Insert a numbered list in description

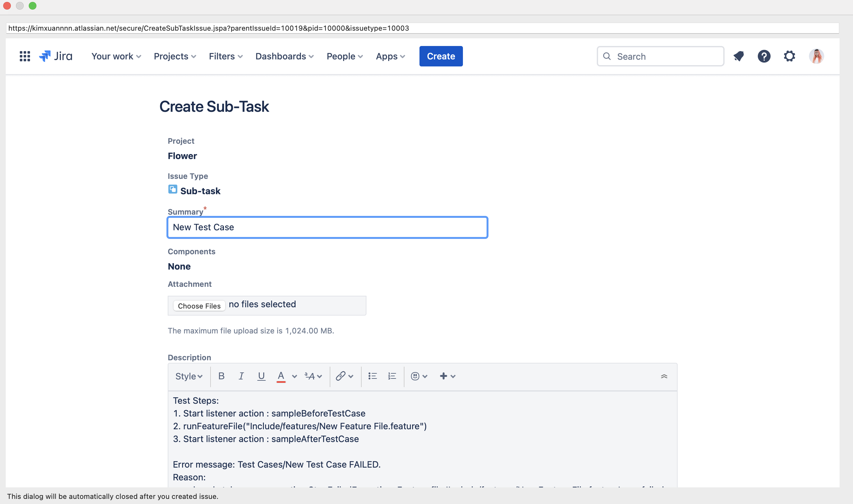coord(392,376)
